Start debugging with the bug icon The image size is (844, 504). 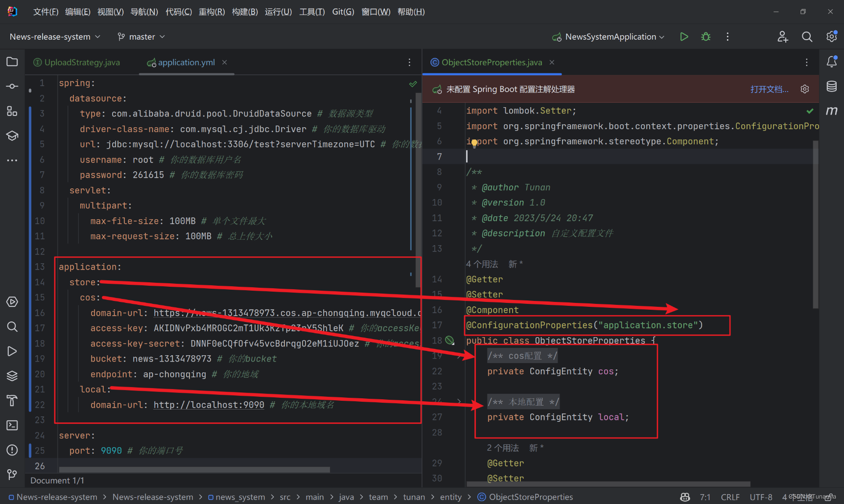pos(705,36)
